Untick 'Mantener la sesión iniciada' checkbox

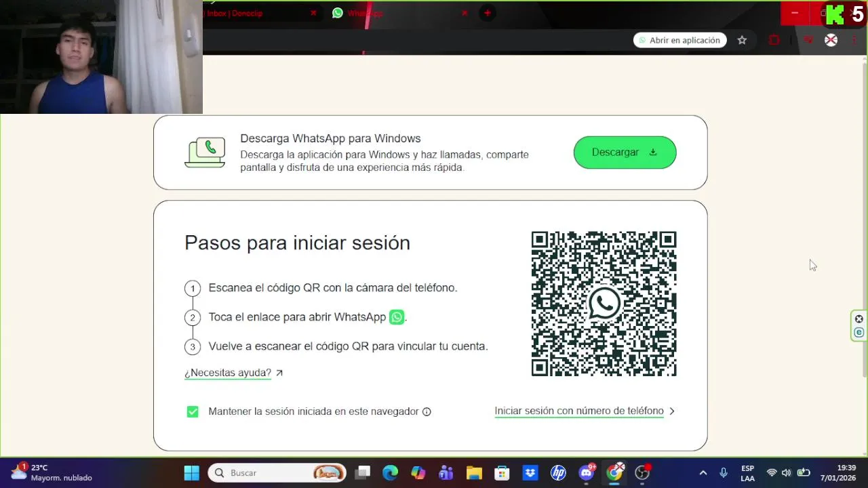[193, 411]
